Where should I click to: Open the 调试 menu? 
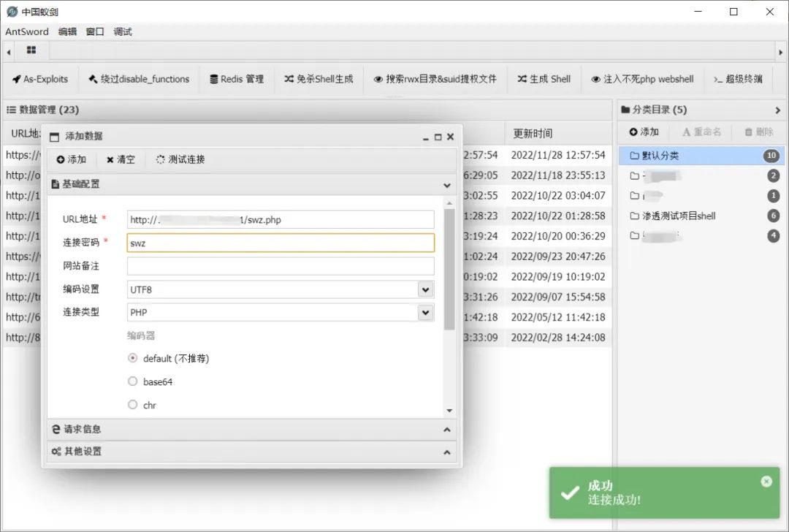click(x=121, y=31)
